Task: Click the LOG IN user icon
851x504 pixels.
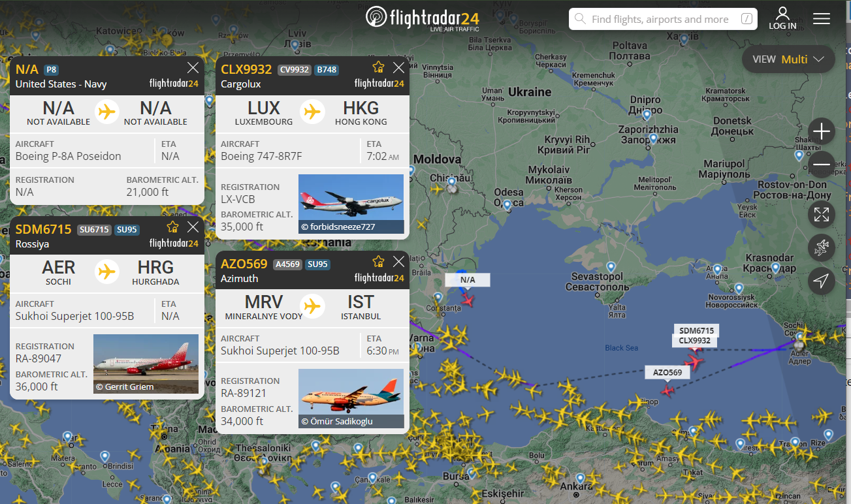Action: (x=782, y=18)
